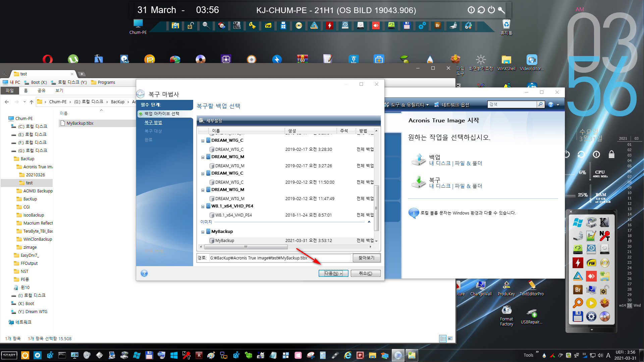This screenshot has height=362, width=644.
Task: Switch Explorer to details view icon
Action: 443,339
